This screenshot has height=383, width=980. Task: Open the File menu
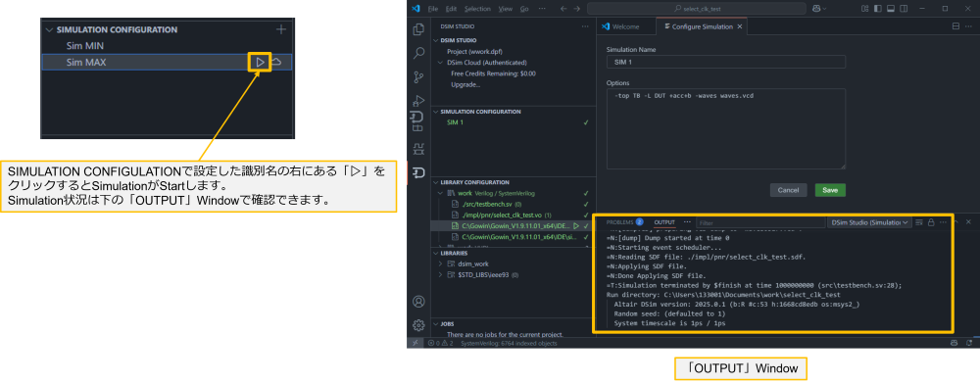(x=433, y=9)
